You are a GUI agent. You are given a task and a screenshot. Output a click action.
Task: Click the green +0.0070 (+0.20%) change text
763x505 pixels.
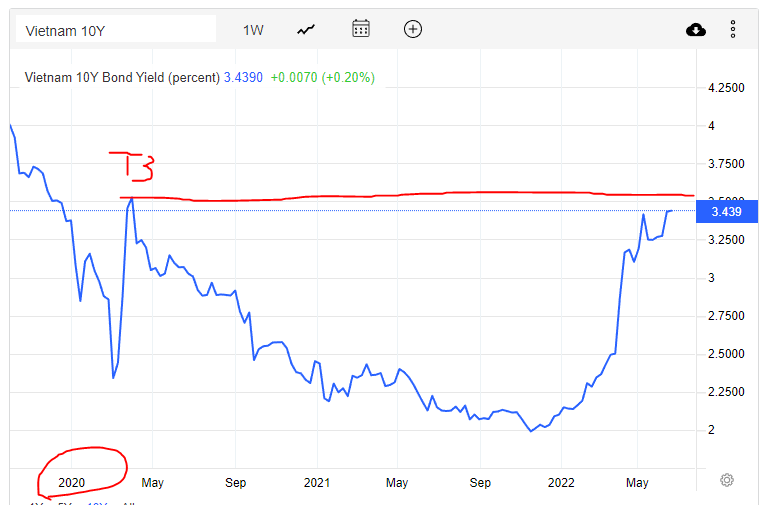(322, 78)
